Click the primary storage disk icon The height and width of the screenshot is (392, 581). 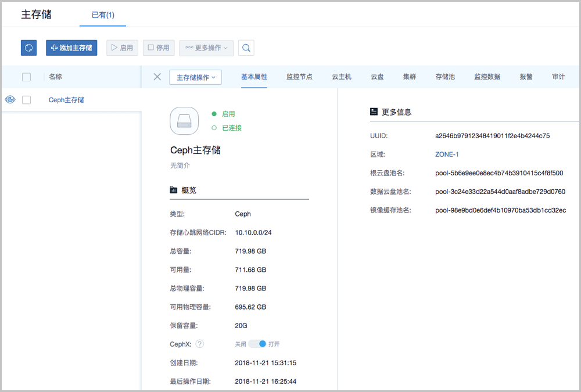tap(184, 121)
